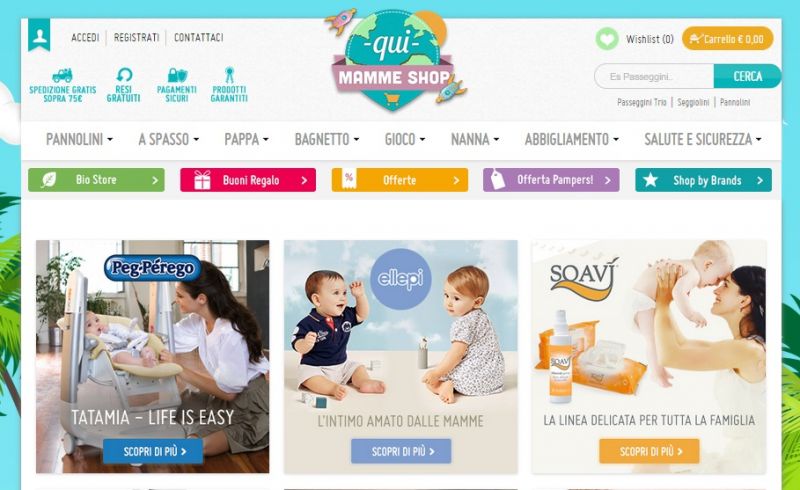Viewport: 800px width, 490px height.
Task: Open the Carrello cart button
Action: [x=728, y=39]
